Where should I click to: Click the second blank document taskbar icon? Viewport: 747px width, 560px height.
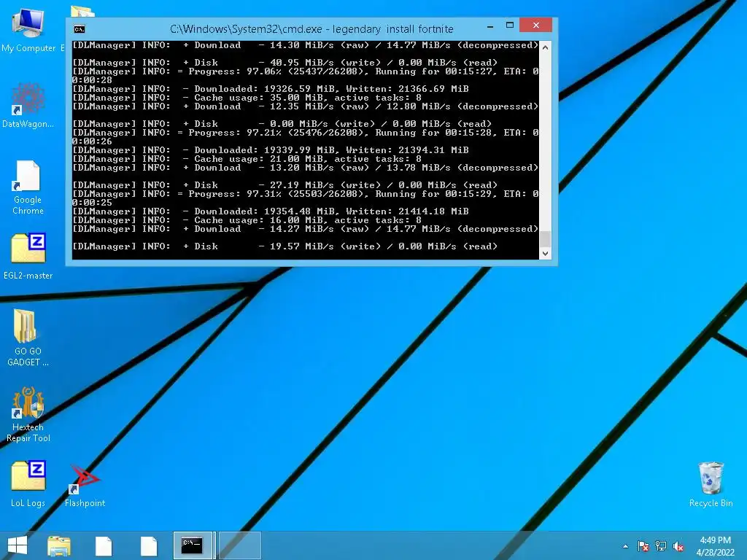click(149, 545)
